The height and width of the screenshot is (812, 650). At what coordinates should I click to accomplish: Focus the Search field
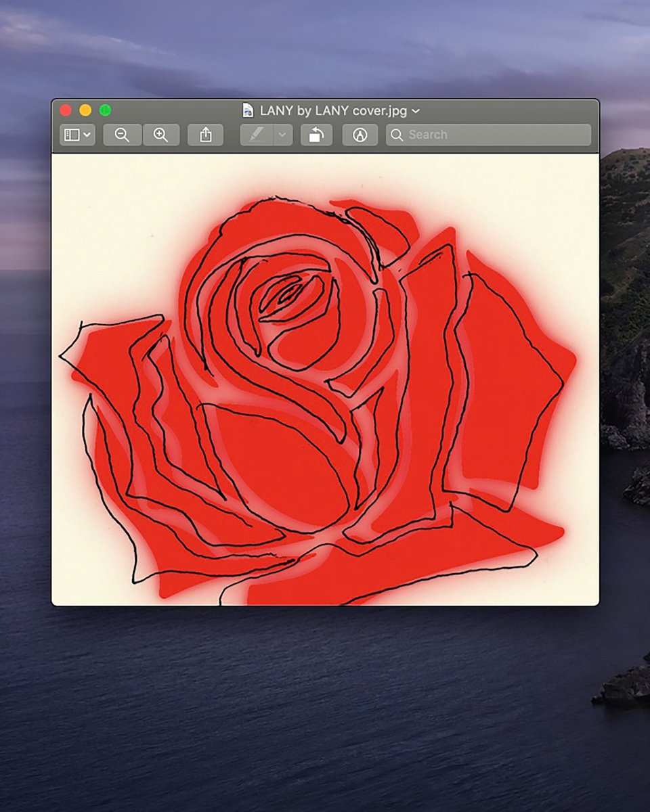coord(488,135)
